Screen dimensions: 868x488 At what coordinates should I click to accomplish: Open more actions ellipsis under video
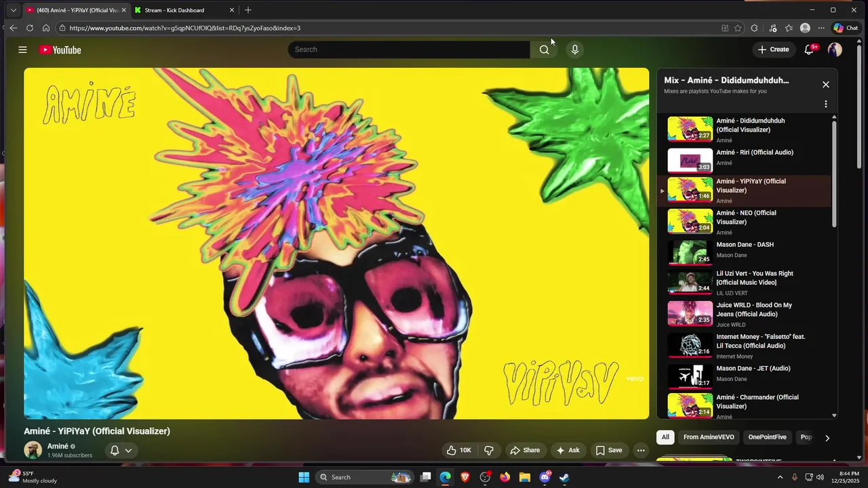pyautogui.click(x=641, y=450)
